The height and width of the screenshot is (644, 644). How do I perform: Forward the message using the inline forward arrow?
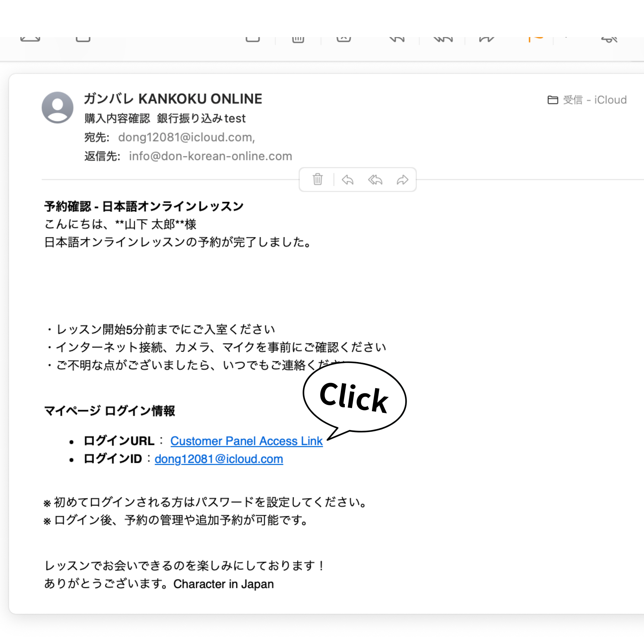coord(402,180)
